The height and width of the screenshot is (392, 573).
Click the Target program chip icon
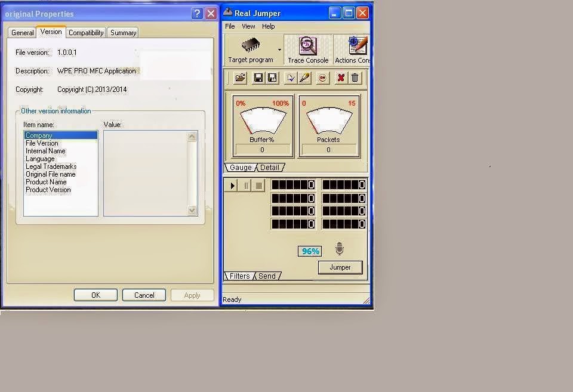click(x=251, y=45)
